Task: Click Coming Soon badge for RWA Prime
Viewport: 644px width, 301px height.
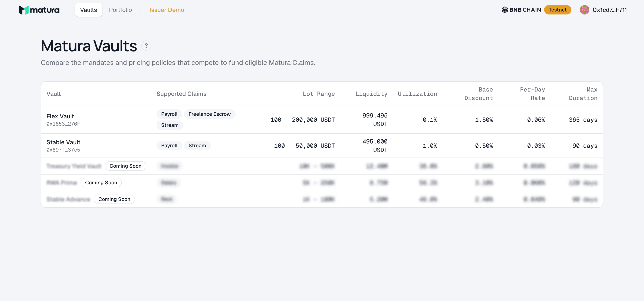Action: click(101, 183)
